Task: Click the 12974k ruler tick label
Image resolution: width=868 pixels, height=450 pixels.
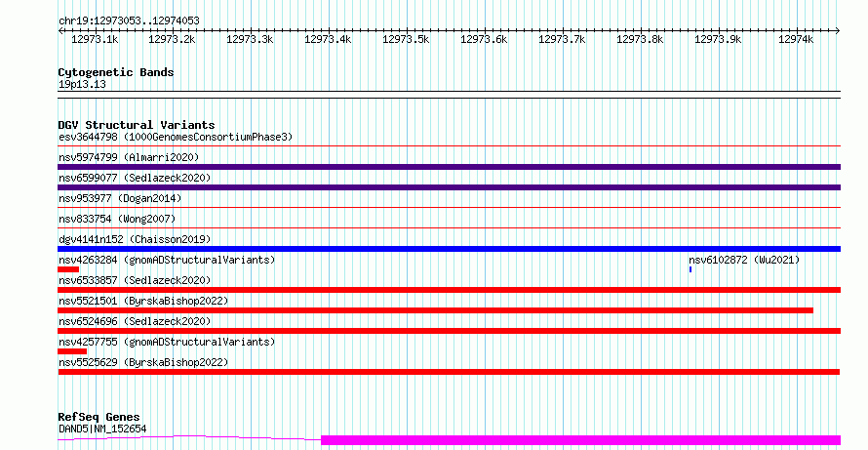Action: pos(796,39)
